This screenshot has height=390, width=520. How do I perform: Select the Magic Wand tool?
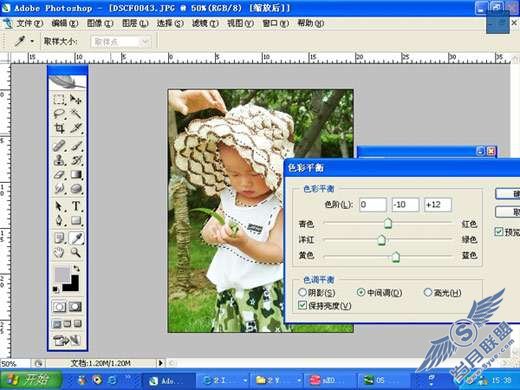click(76, 114)
